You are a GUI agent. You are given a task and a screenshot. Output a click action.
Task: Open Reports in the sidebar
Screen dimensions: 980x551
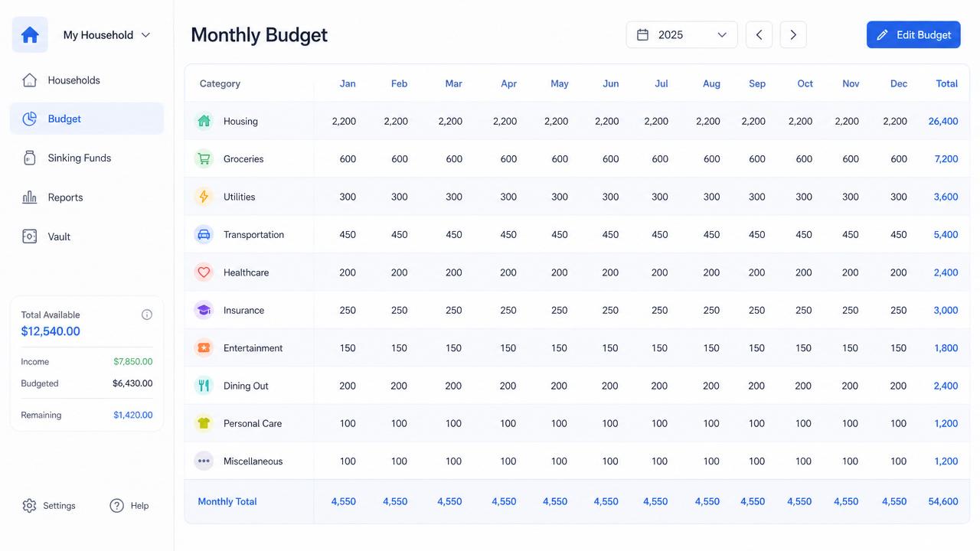click(87, 197)
